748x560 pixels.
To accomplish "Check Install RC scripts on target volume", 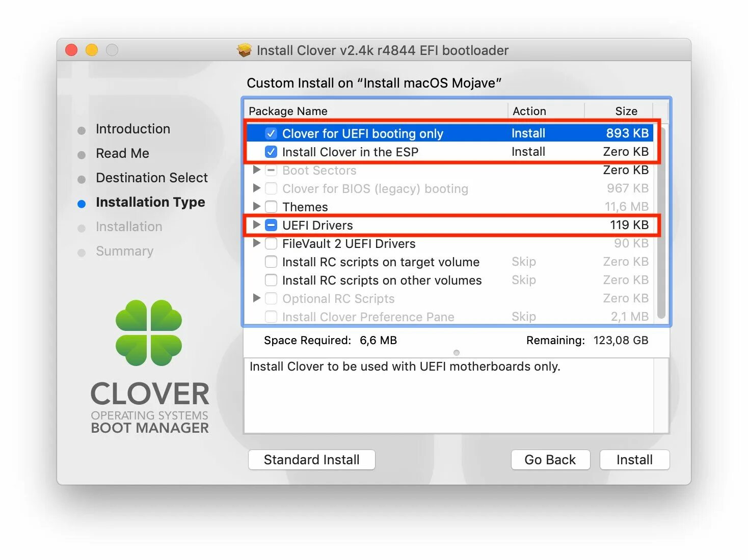I will 271,262.
